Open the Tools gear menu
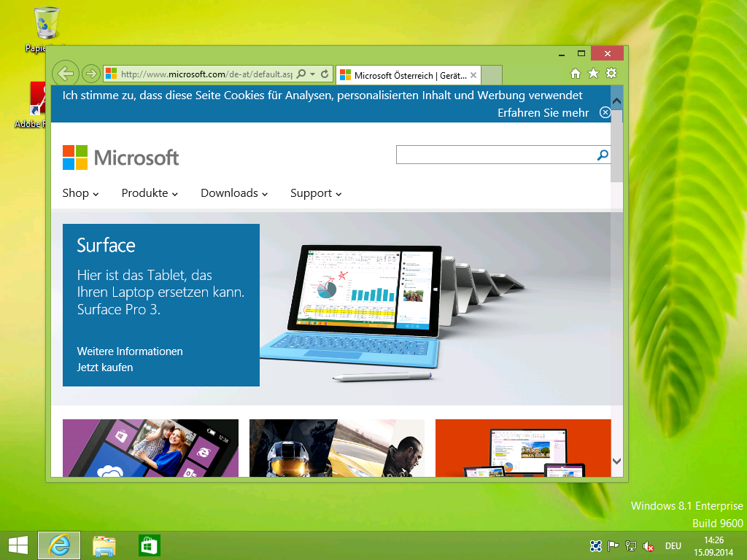 coord(611,74)
